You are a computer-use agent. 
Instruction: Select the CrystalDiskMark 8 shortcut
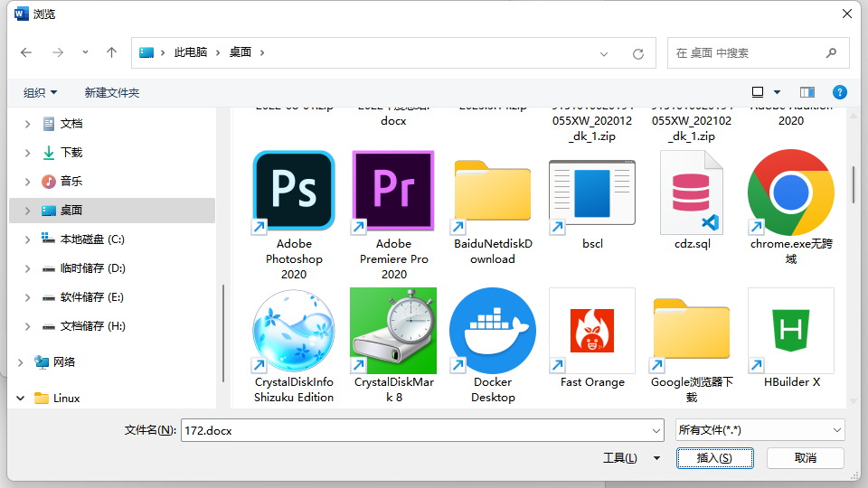click(393, 346)
